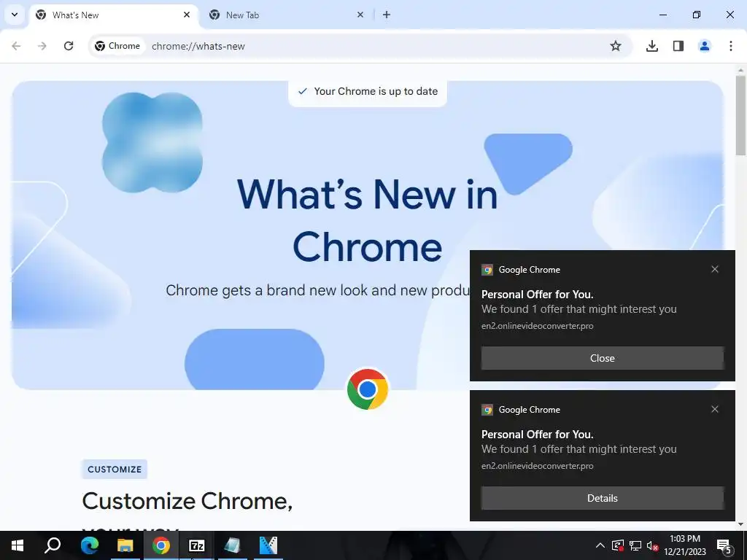Show hidden system tray icons

600,545
